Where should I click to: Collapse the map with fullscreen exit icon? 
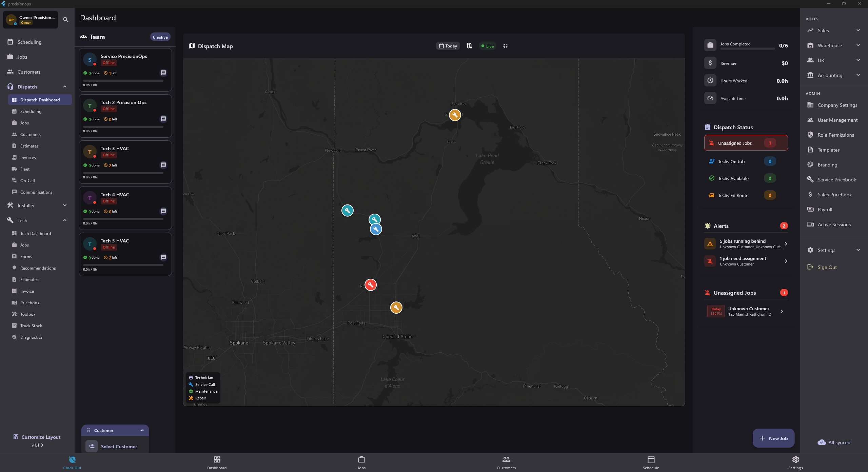click(x=505, y=46)
